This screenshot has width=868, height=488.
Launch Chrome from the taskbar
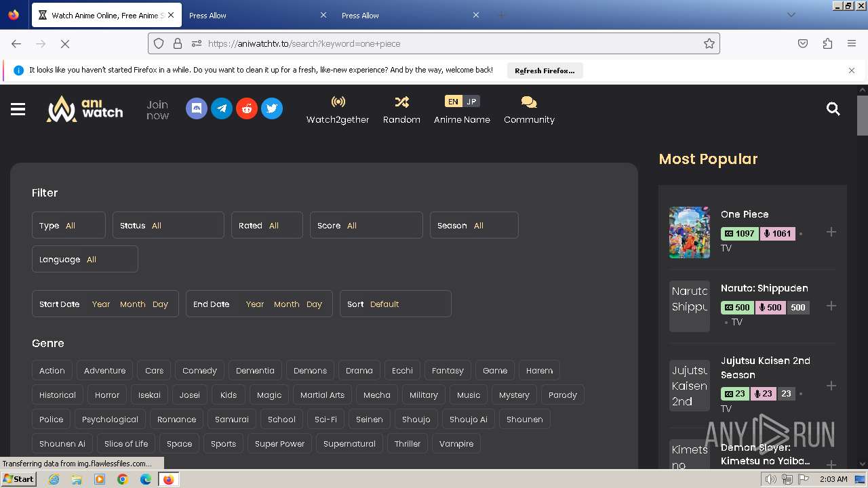tap(123, 479)
